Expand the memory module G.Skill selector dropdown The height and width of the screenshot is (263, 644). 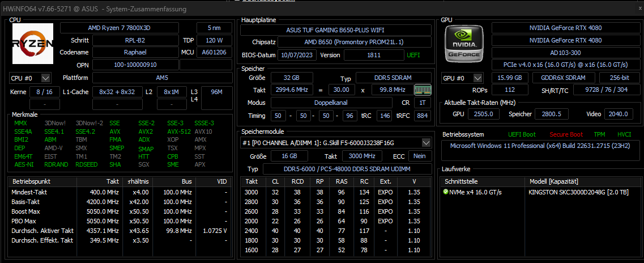click(336, 143)
